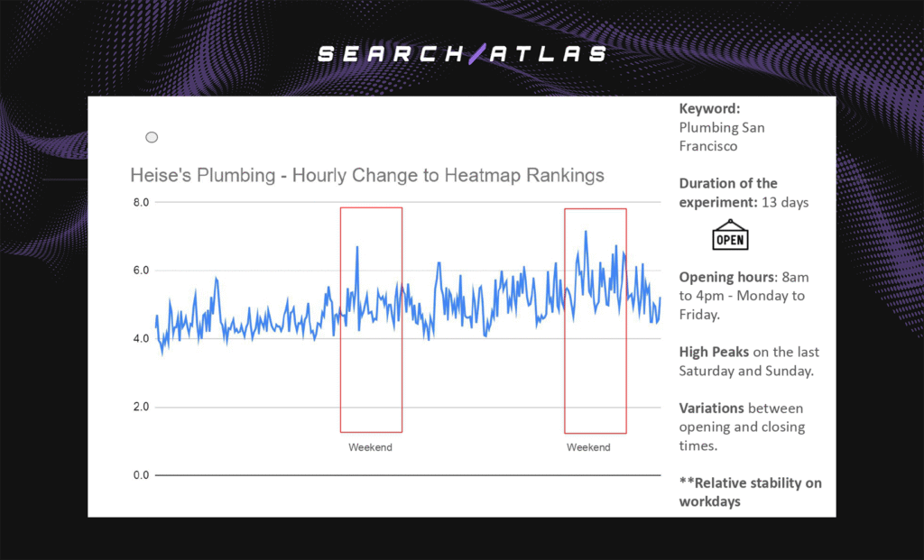Click the 6.0 y-axis label
924x560 pixels.
142,271
